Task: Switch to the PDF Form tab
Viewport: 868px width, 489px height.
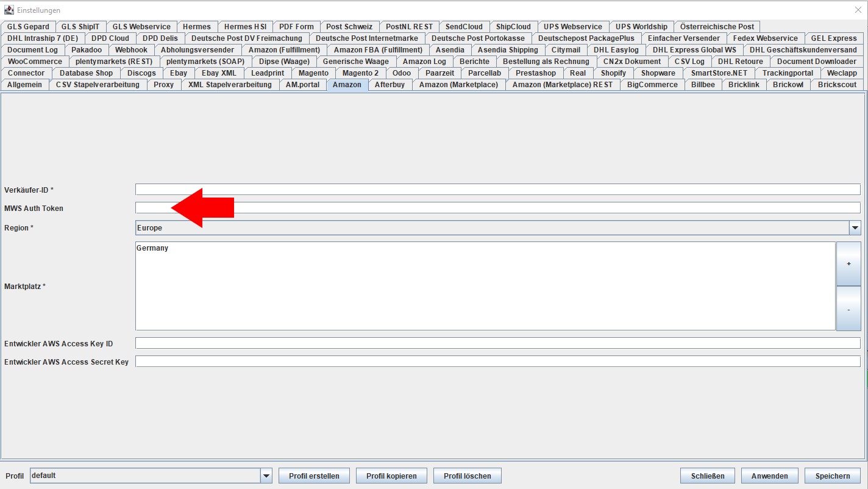Action: (296, 26)
